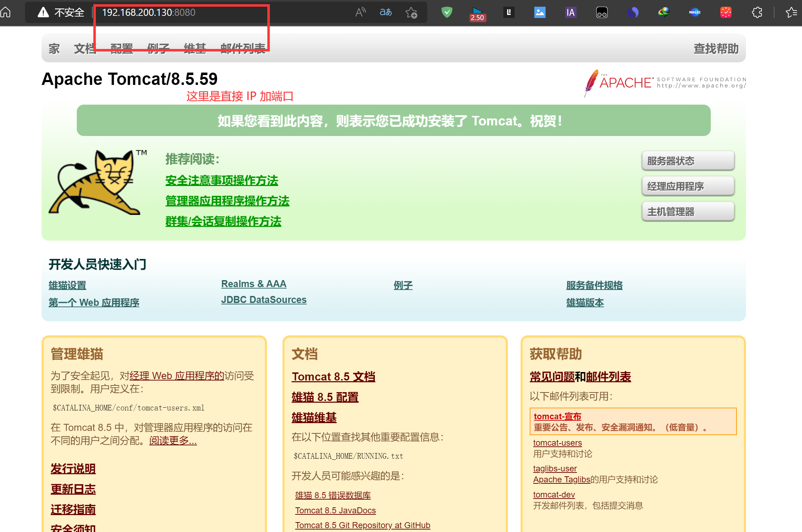Open the red square extension icon
Image resolution: width=802 pixels, height=532 pixels.
pyautogui.click(x=726, y=12)
